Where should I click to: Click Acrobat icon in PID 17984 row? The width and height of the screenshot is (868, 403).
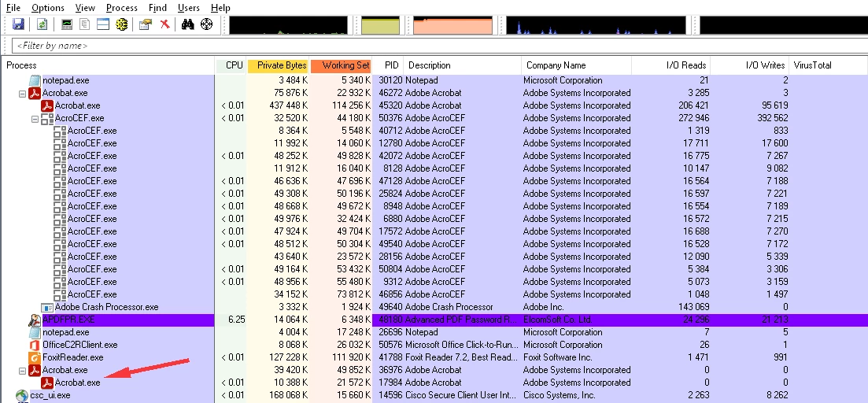47,383
